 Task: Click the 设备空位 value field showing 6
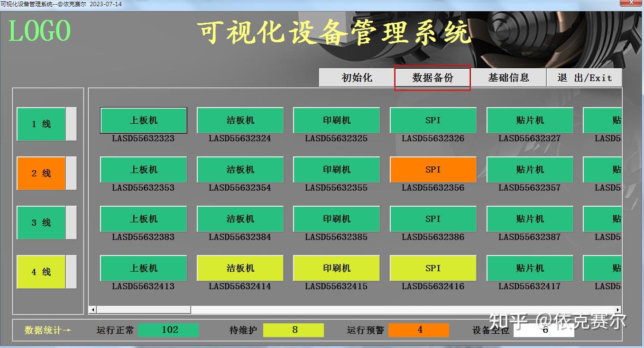pos(543,329)
